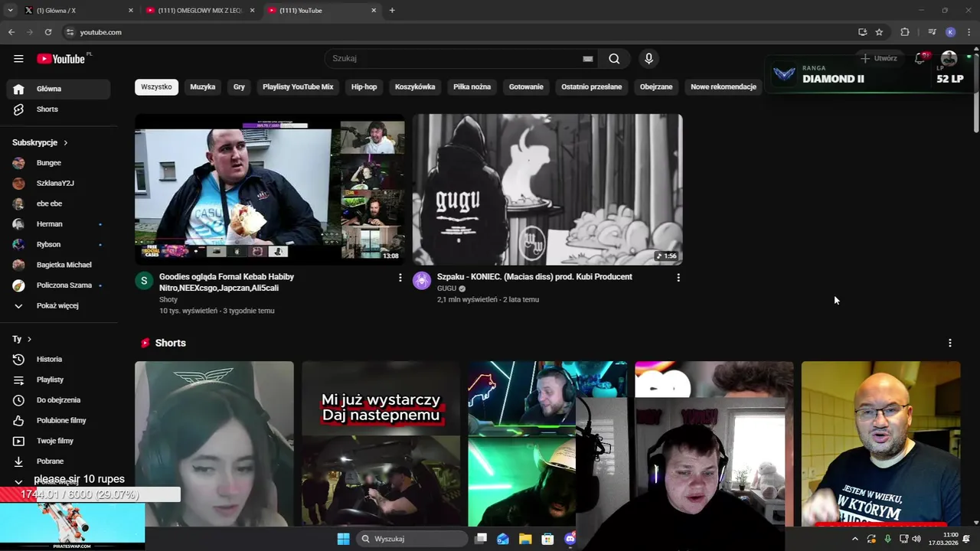This screenshot has width=980, height=551.
Task: Select the Koszykówka filter chip
Action: pyautogui.click(x=415, y=87)
